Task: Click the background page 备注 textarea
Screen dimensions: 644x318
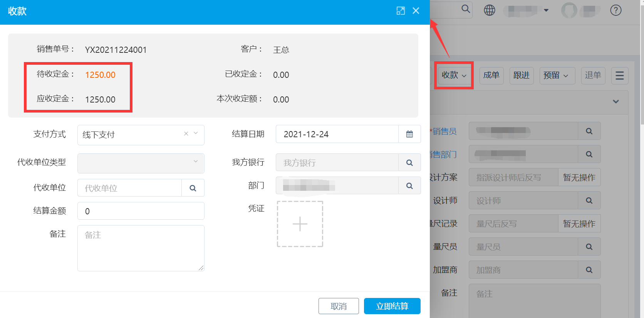Action: coord(535,301)
